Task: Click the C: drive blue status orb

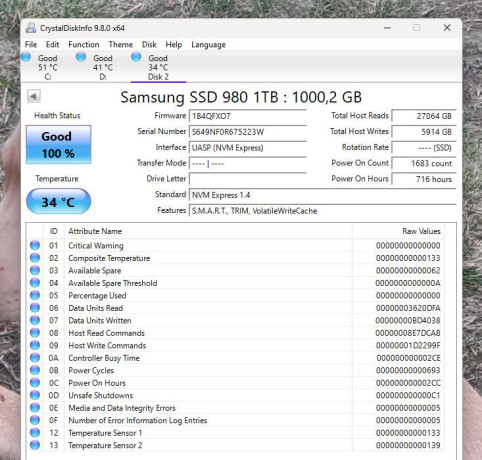Action: pos(26,57)
